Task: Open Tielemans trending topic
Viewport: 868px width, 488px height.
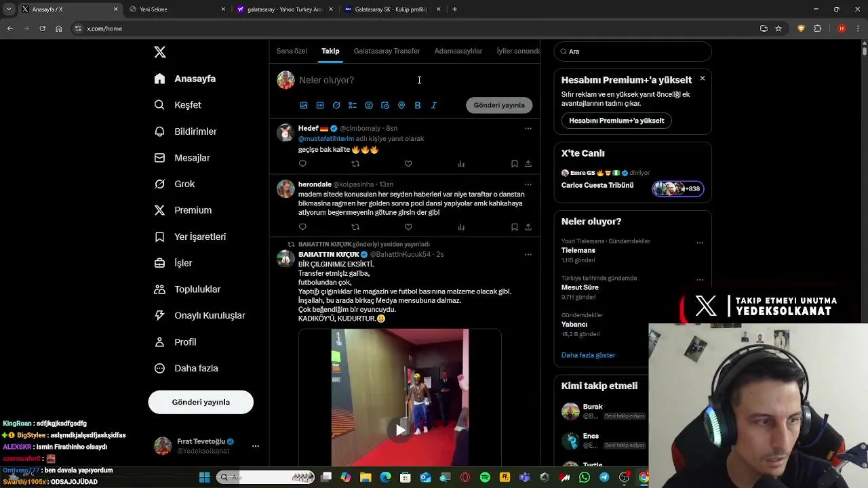Action: pyautogui.click(x=578, y=250)
